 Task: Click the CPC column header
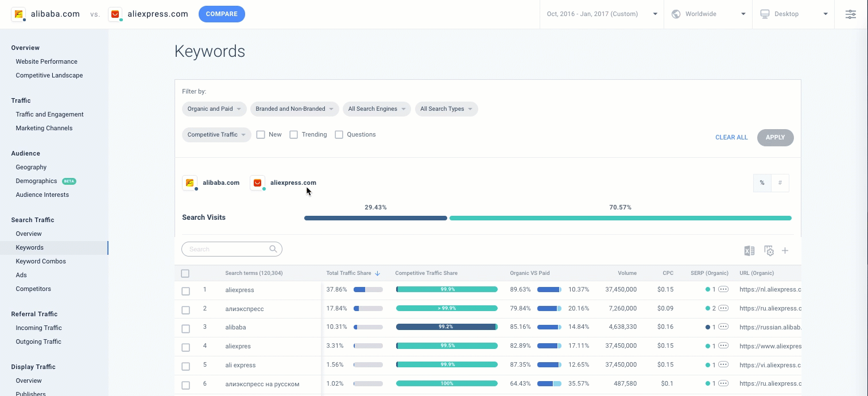667,273
